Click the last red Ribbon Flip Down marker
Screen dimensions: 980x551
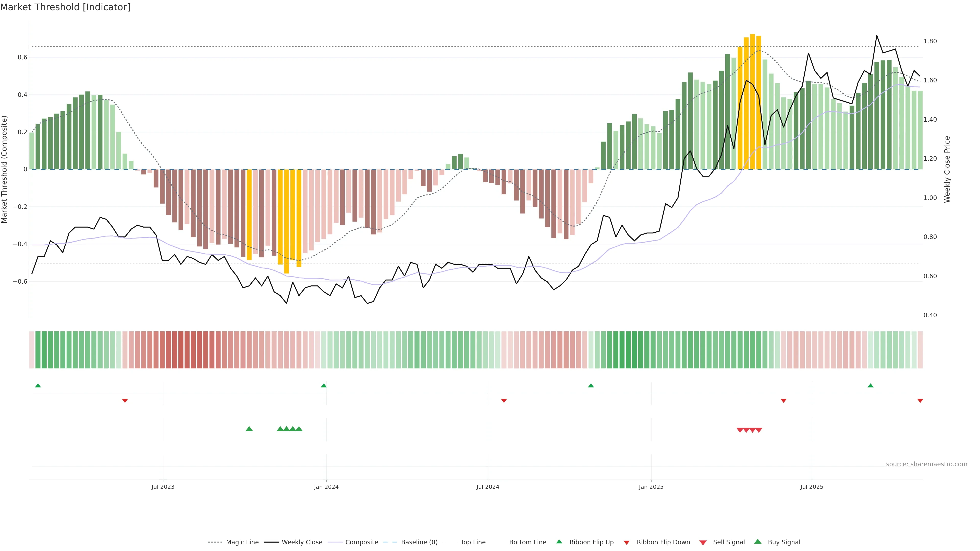coord(920,400)
